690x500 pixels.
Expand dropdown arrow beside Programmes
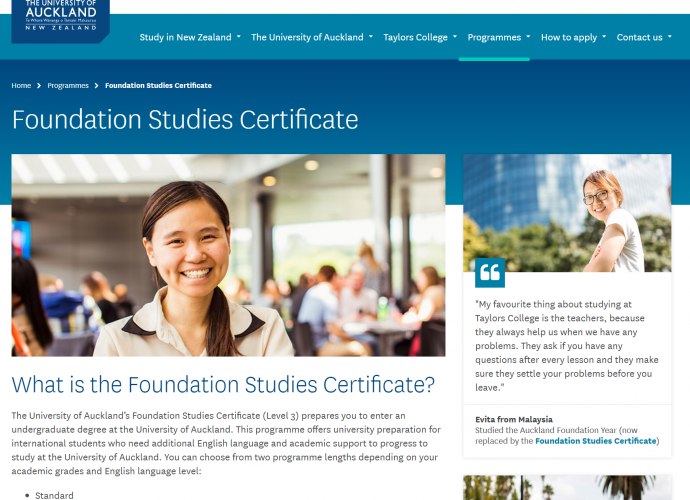529,37
